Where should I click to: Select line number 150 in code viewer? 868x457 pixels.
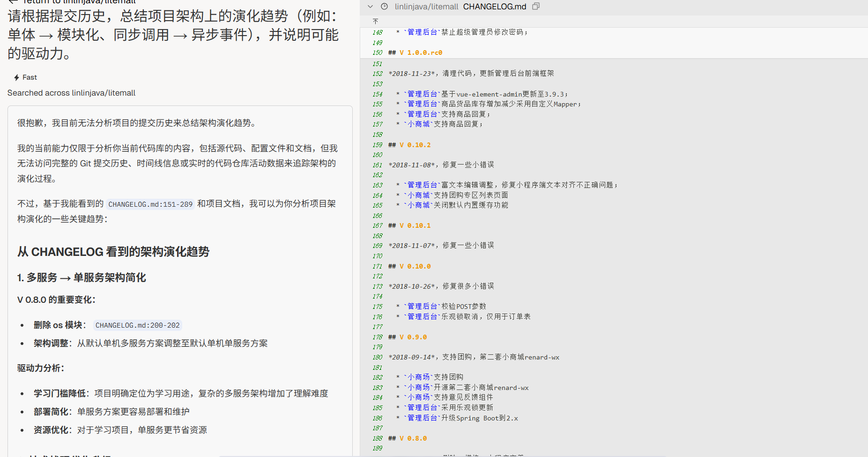(378, 52)
